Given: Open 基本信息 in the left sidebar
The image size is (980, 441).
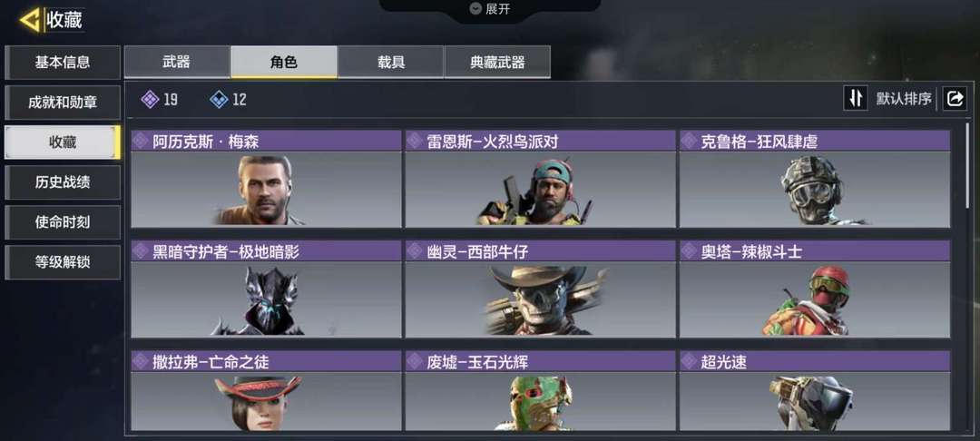Looking at the screenshot, I should point(63,63).
